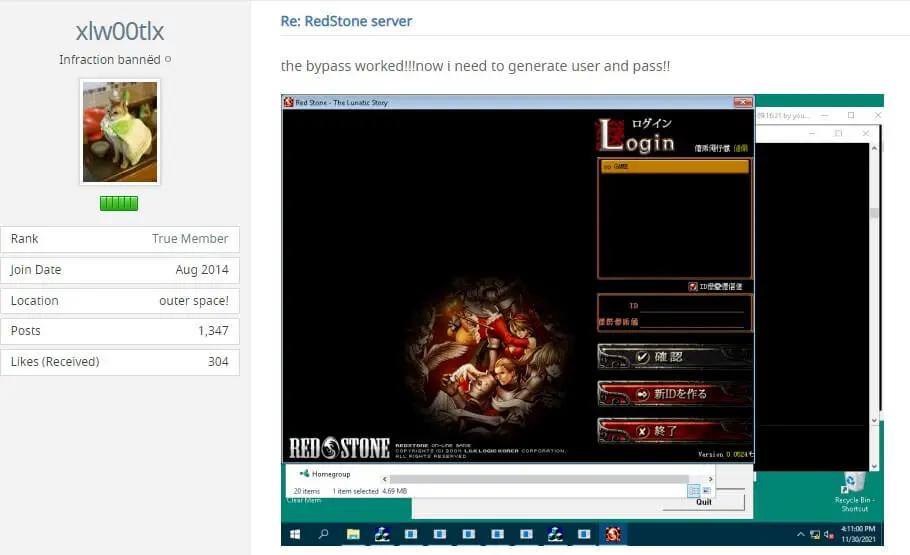The width and height of the screenshot is (910, 555).
Task: Open the xlw00tlx user avatar thumbnail
Action: click(119, 132)
